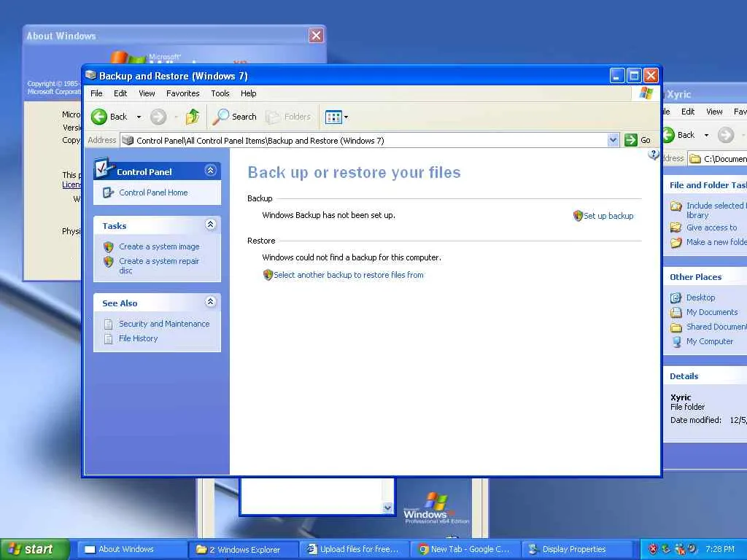Open My Documents under Other Places

tap(712, 312)
